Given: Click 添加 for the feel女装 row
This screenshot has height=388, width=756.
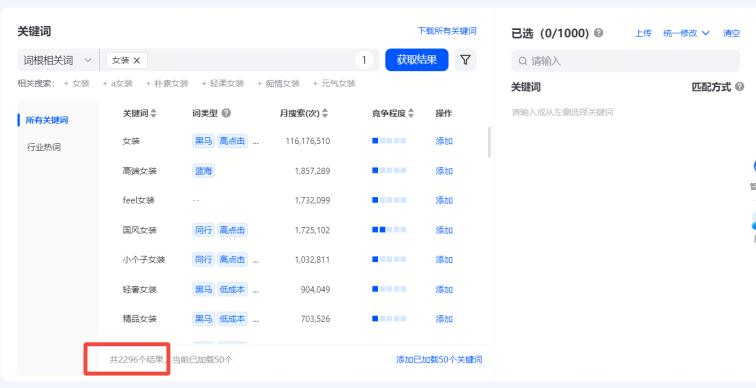Looking at the screenshot, I should click(444, 201).
